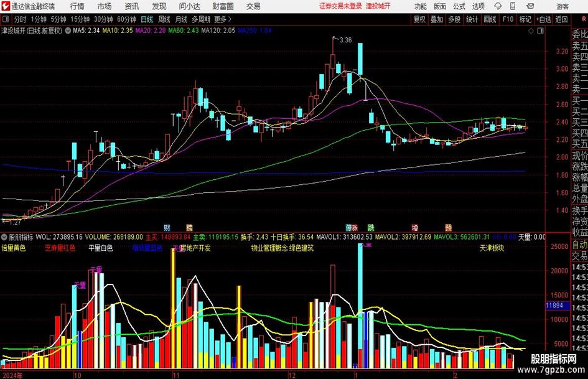588x379 pixels.
Task: Expand the 津投城开 chart settings arrow
Action: click(68, 30)
